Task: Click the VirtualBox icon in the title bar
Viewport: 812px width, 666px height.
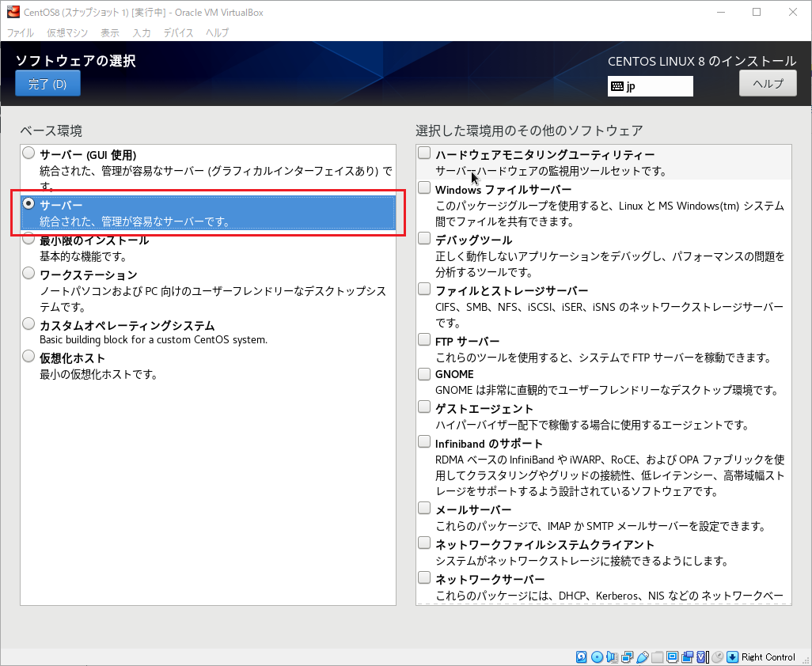Action: [x=13, y=12]
